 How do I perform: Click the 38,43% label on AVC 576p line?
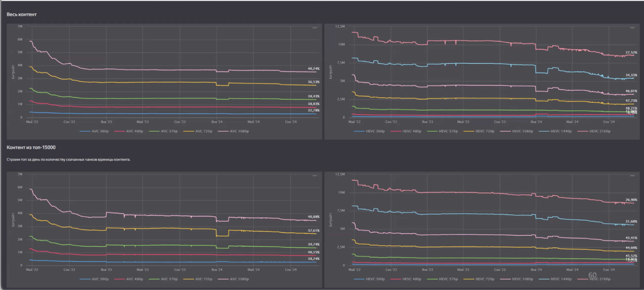coord(313,96)
